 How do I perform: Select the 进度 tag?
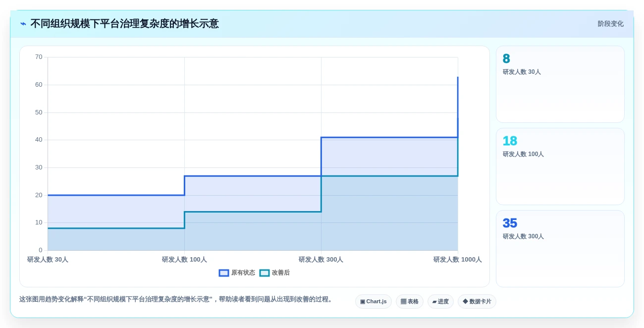click(x=440, y=302)
